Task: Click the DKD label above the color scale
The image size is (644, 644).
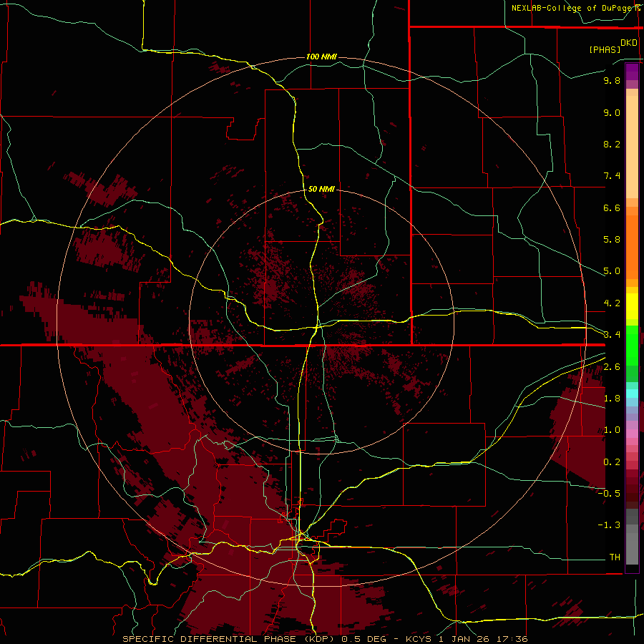Action: point(629,43)
